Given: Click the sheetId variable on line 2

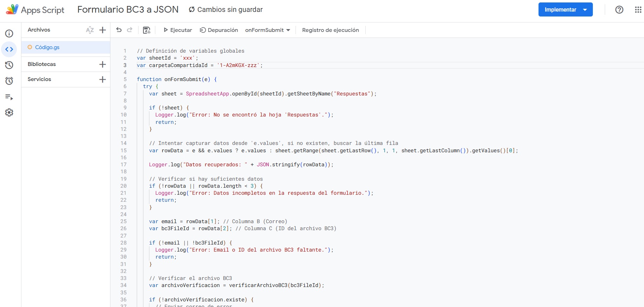Looking at the screenshot, I should coord(160,58).
